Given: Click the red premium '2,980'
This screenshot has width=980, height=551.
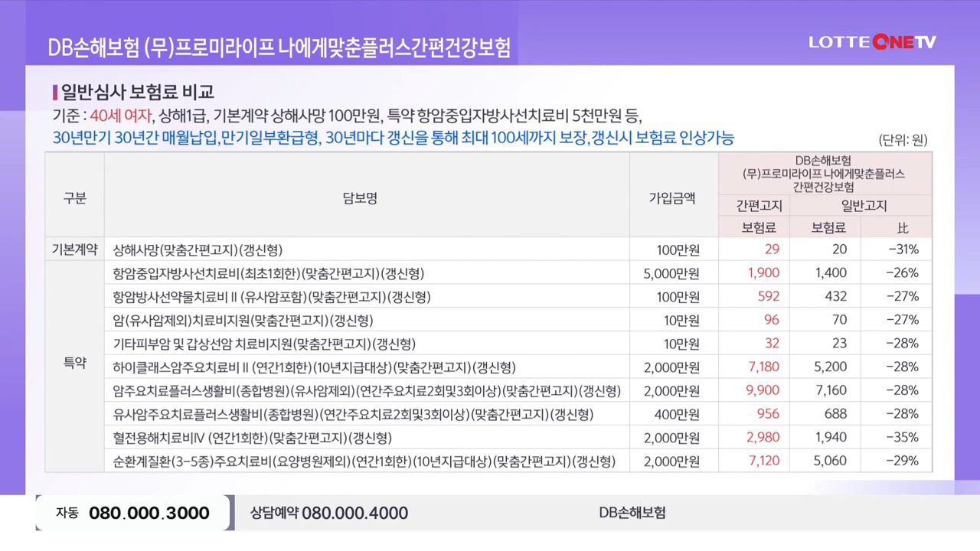Looking at the screenshot, I should point(763,438).
